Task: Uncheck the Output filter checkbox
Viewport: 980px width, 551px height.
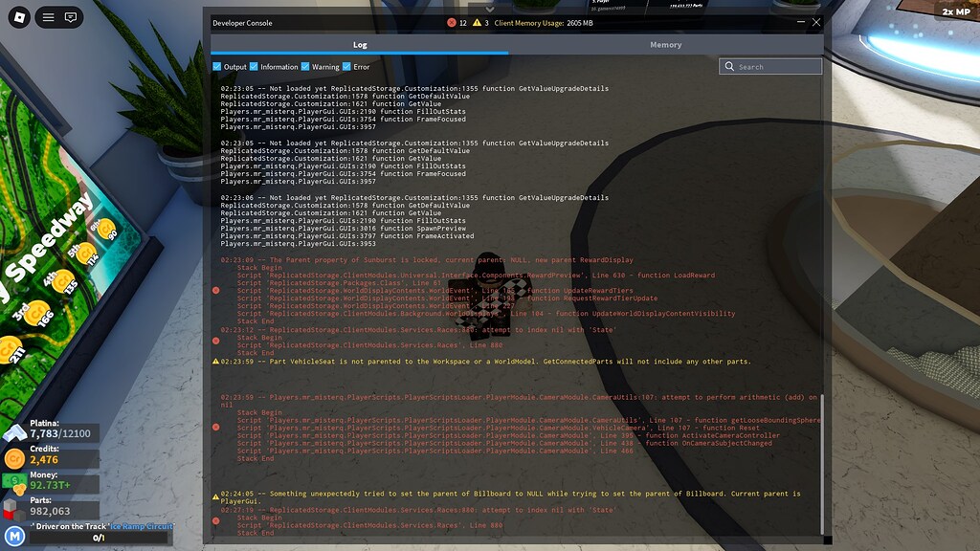Action: click(217, 66)
